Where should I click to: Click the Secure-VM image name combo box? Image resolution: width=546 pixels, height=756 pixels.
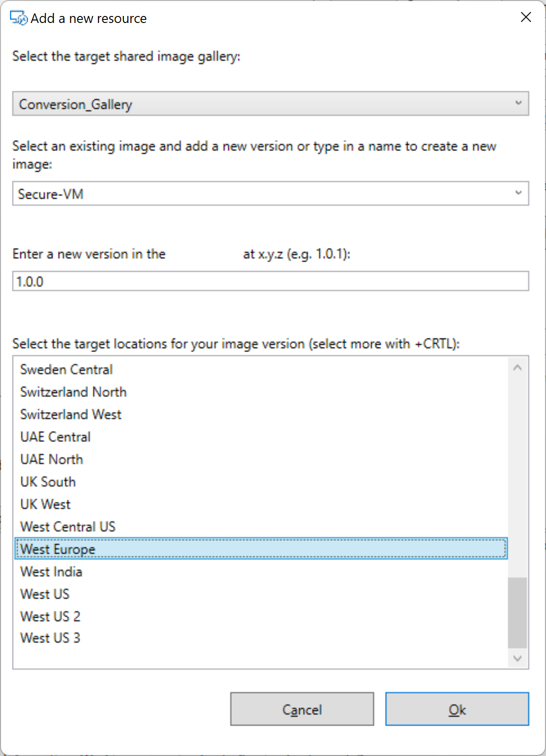270,193
